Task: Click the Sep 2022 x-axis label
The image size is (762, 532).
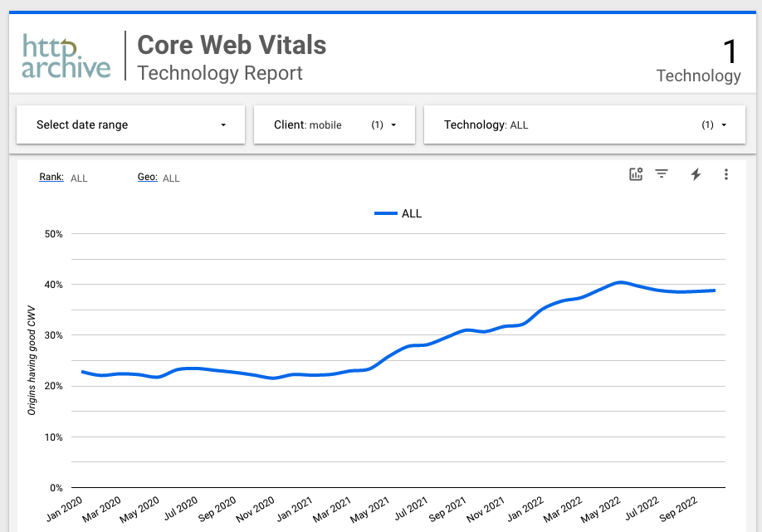Action: click(678, 509)
